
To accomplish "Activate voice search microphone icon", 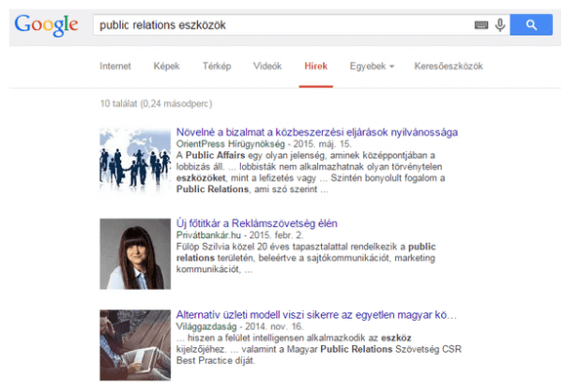I will 500,25.
